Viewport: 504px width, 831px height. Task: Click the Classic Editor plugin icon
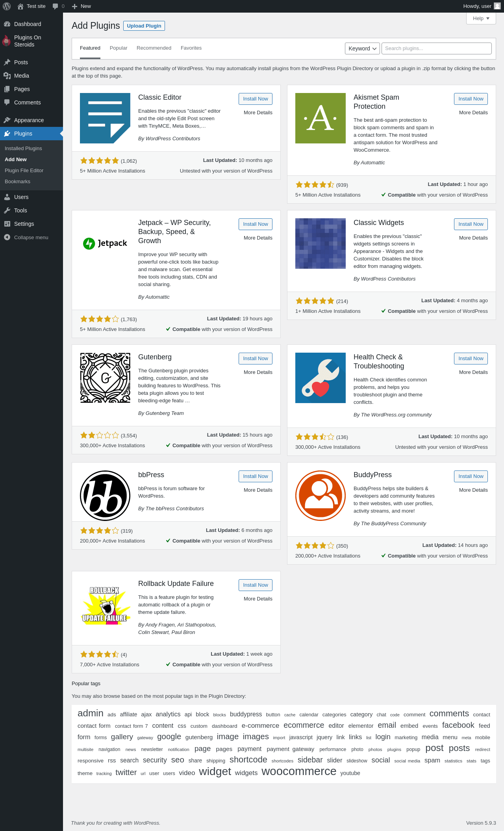click(105, 118)
